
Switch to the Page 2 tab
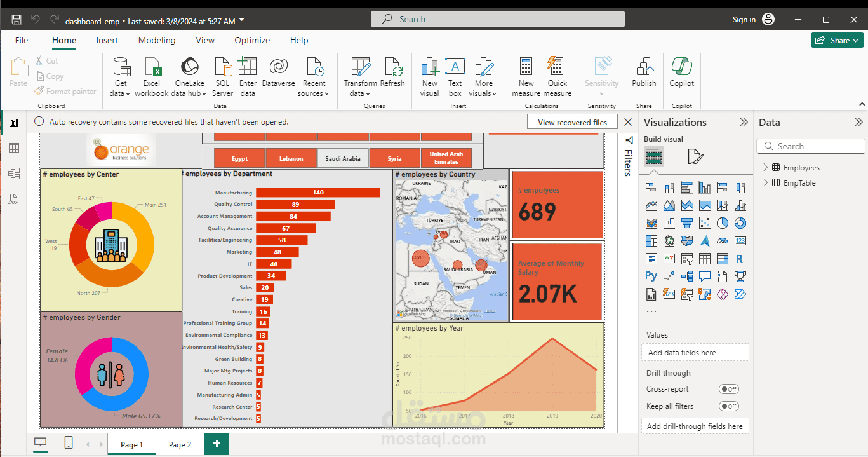click(x=180, y=444)
